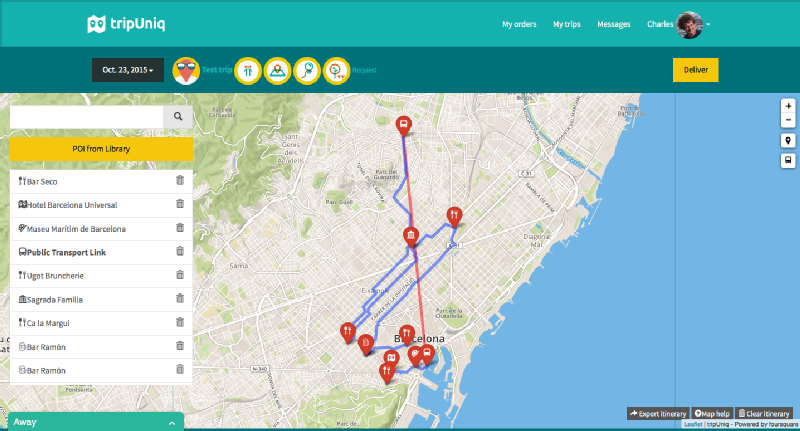Click the tripUniq logo

126,24
